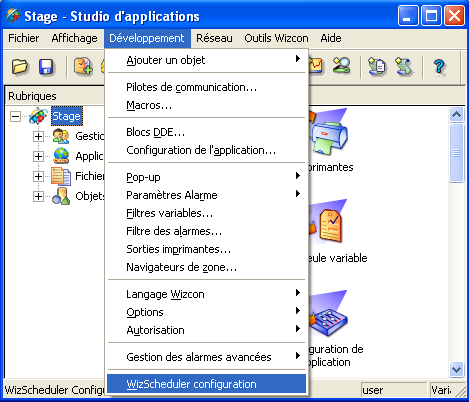
Task: Expand the Fichiers tree node
Action: point(38,176)
